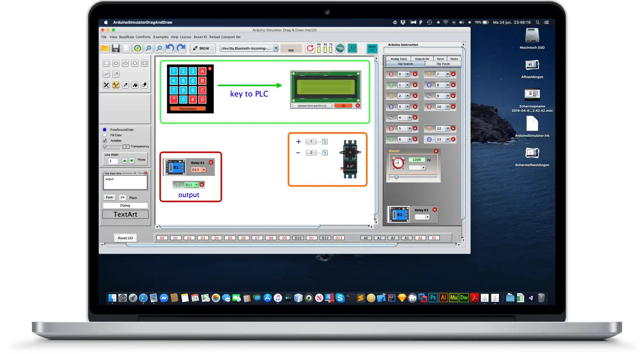Remove the LCD display component
Viewport: 644px width, 354px height.
point(358,106)
